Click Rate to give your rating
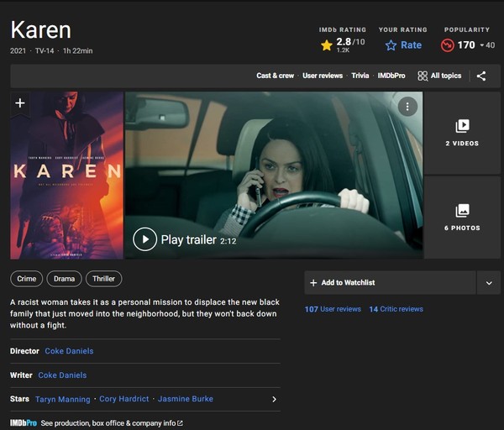 [411, 45]
